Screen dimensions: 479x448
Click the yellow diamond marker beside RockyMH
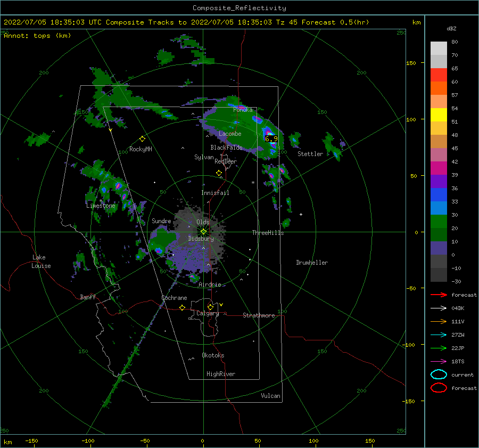(142, 139)
